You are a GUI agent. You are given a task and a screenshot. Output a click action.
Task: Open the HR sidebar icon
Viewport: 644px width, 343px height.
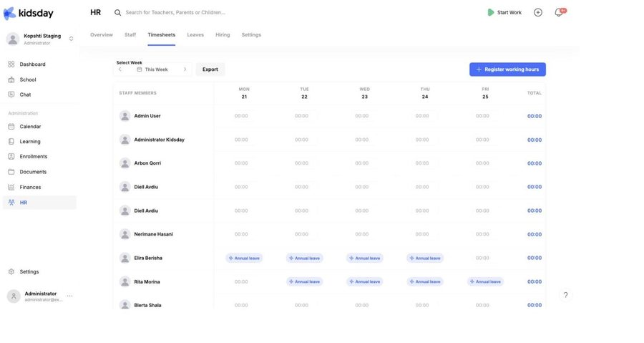[x=11, y=203]
